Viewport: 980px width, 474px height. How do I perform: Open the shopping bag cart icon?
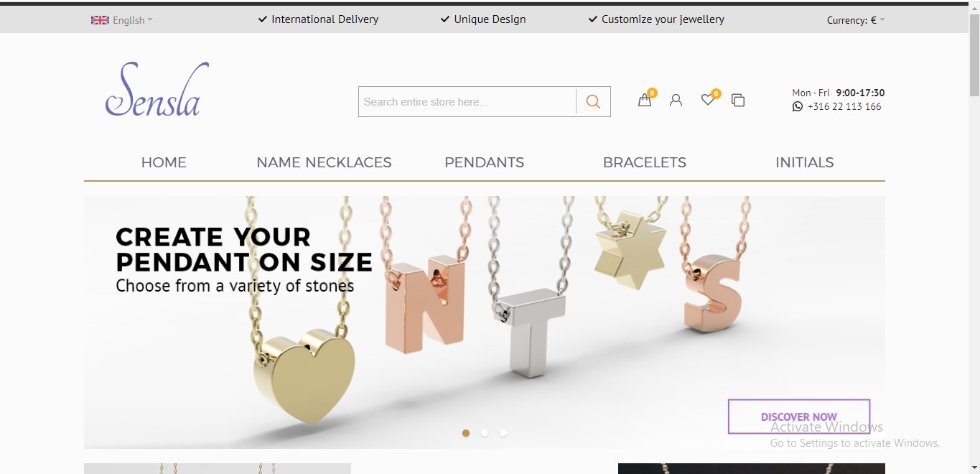645,101
